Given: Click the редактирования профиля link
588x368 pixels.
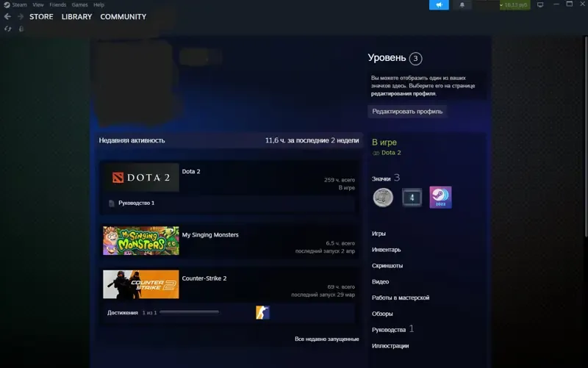Looking at the screenshot, I should (403, 94).
